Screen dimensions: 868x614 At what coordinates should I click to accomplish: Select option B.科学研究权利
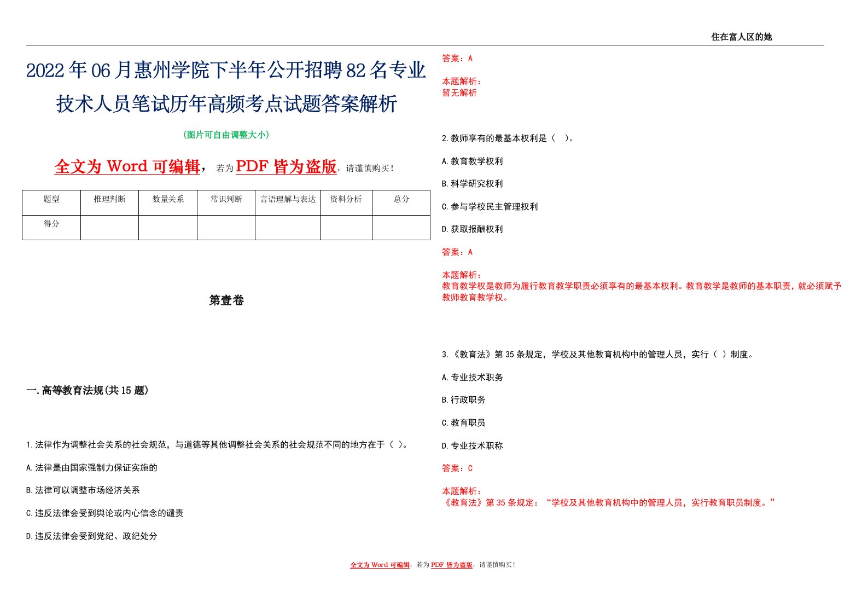tap(473, 184)
